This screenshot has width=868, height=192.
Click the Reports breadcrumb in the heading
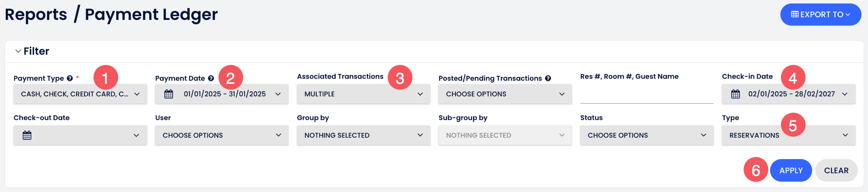36,14
